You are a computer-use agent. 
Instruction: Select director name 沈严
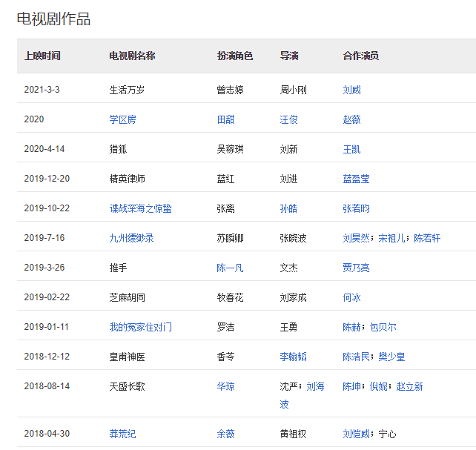(x=288, y=386)
